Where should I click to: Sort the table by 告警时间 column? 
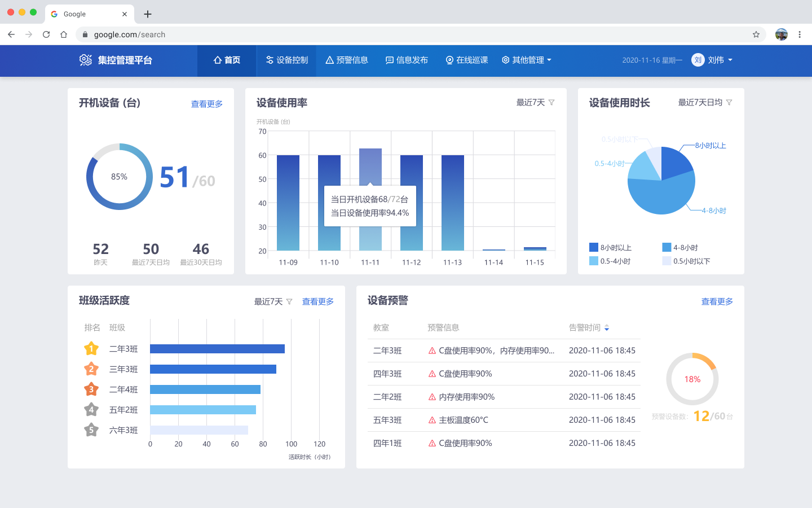point(606,327)
